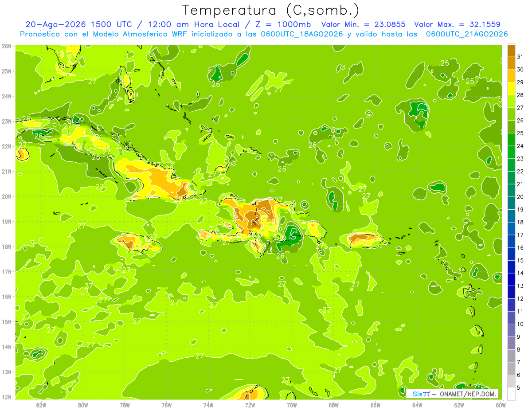The image size is (532, 411).
Task: Click the 16N latitude axis label
Action: coord(6,297)
